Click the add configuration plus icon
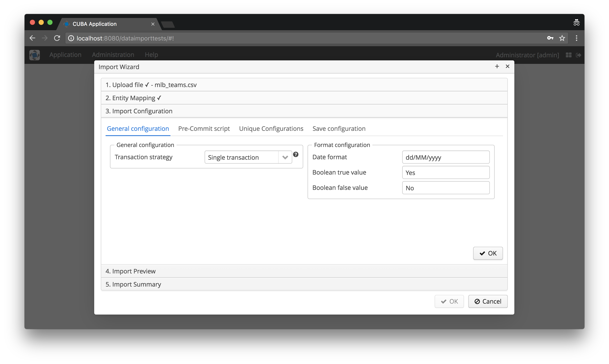Image resolution: width=609 pixels, height=364 pixels. click(497, 66)
